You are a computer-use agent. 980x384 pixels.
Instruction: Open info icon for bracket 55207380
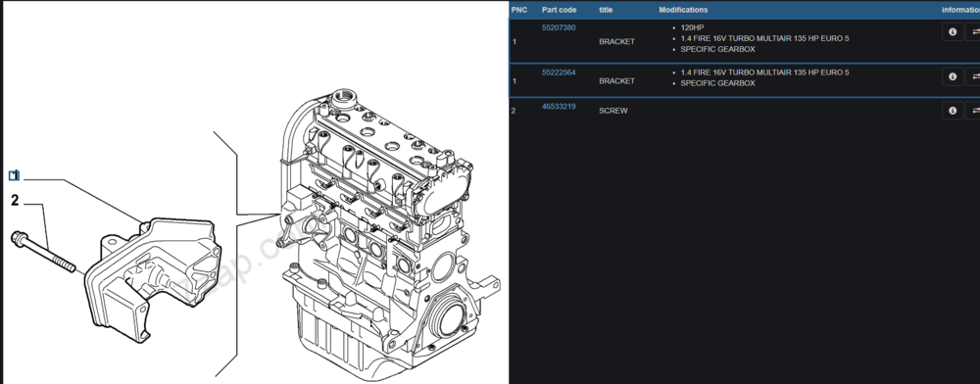(x=952, y=32)
